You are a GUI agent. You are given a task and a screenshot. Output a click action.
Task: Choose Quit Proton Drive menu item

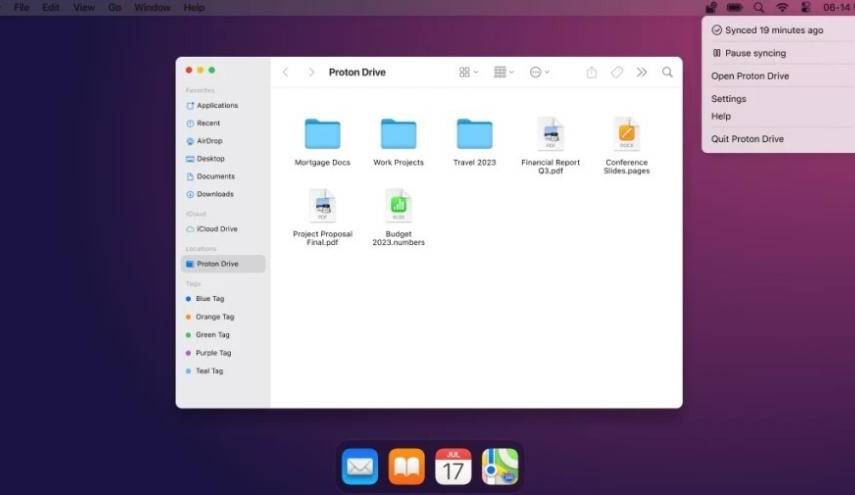point(747,139)
